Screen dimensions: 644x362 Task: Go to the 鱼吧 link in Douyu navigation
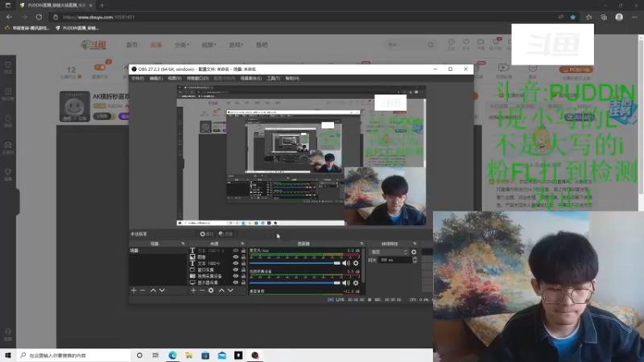262,45
